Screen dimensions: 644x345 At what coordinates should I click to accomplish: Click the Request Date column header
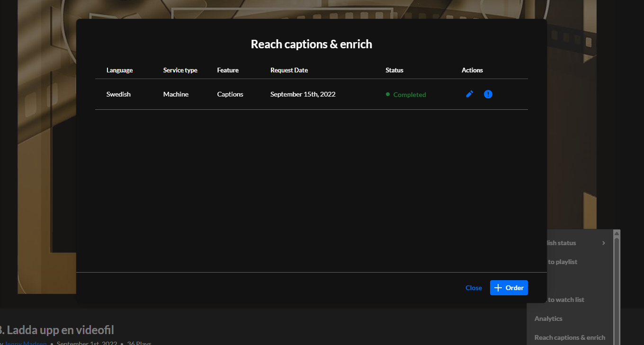pos(289,70)
